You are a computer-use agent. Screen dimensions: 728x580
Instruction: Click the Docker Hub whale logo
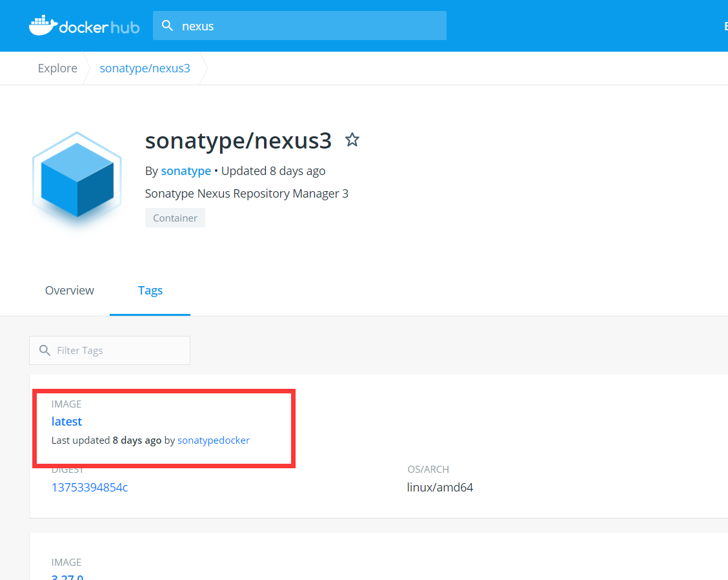coord(43,25)
